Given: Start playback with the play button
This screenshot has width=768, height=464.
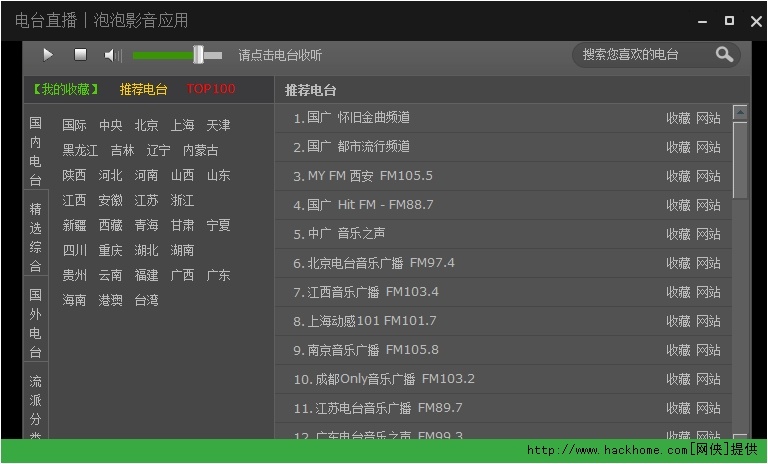Looking at the screenshot, I should [48, 55].
